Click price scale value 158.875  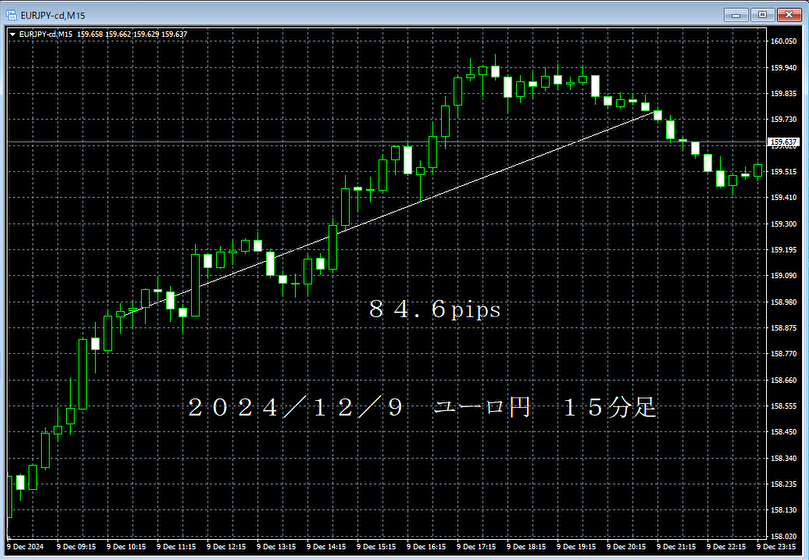click(x=783, y=328)
